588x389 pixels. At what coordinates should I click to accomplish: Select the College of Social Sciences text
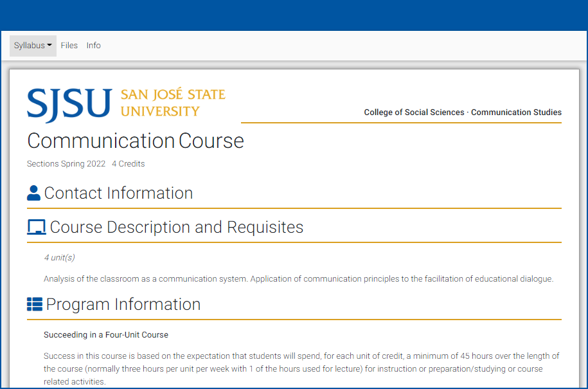coord(414,112)
